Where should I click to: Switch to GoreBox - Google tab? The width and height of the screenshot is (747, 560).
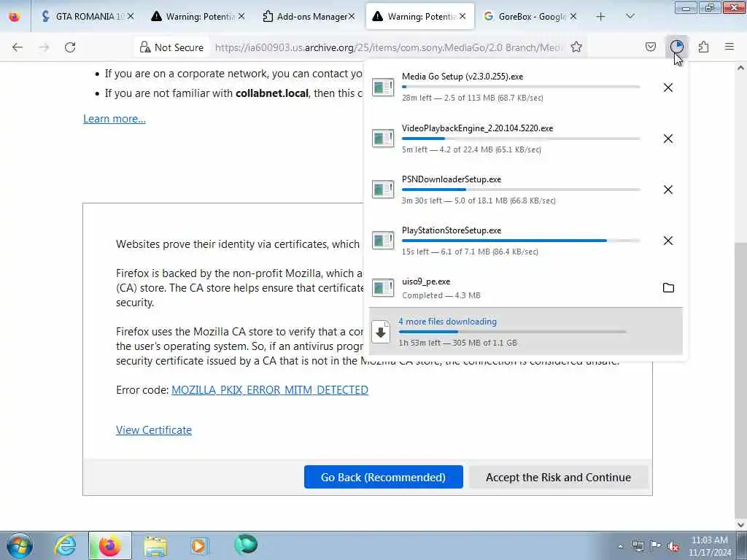[x=531, y=17]
